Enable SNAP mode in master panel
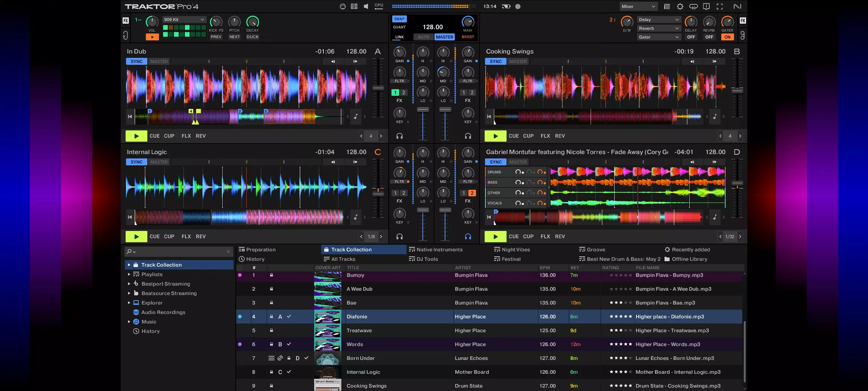 pyautogui.click(x=399, y=19)
